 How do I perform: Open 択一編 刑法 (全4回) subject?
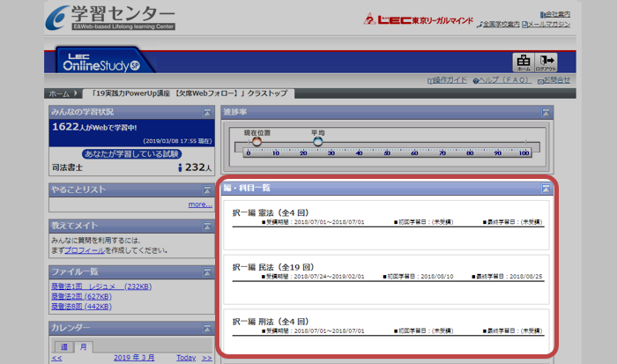[271, 322]
